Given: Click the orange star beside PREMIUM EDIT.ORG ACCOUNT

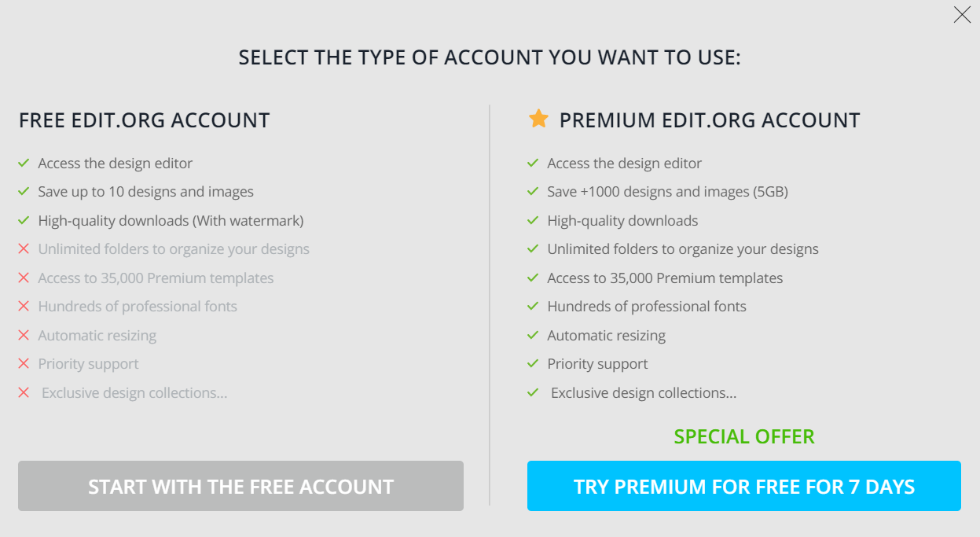Looking at the screenshot, I should coord(538,119).
